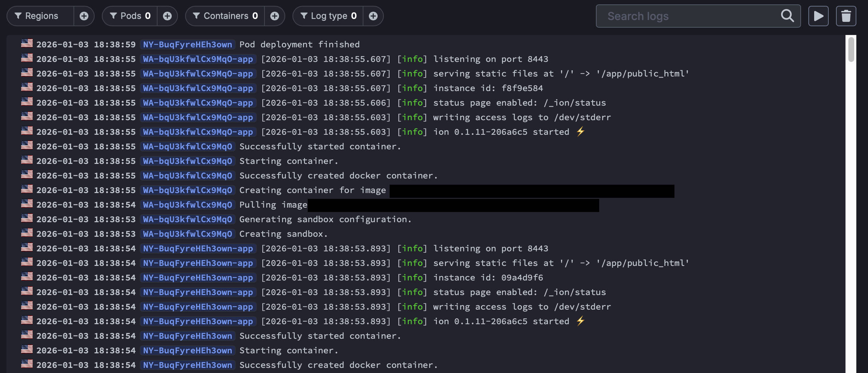Viewport: 868px width, 373px height.
Task: Click WA-bqU3kfwlCx9MqO tag on Generating sandbox configuration row
Action: (187, 219)
